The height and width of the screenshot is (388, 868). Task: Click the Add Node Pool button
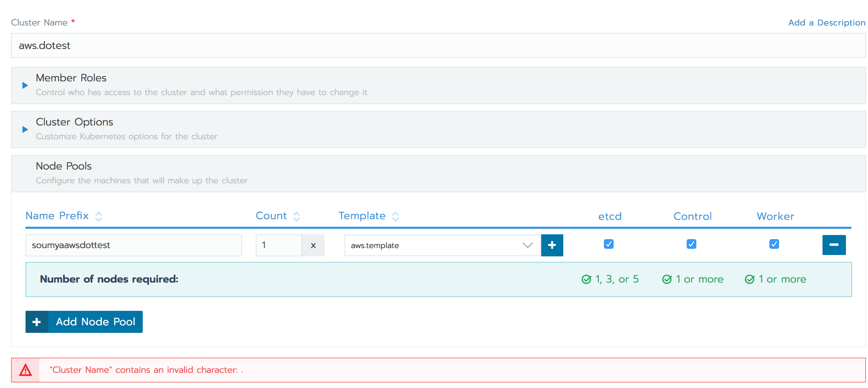[84, 322]
